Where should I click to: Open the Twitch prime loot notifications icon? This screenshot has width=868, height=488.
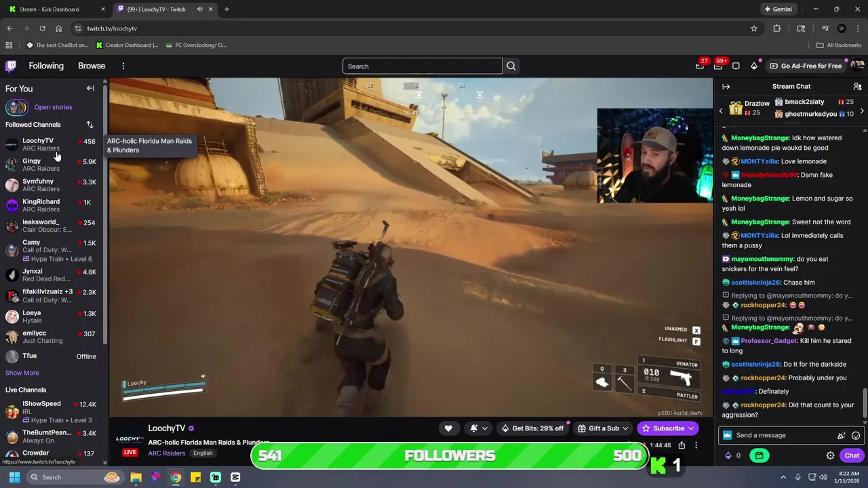pos(700,66)
